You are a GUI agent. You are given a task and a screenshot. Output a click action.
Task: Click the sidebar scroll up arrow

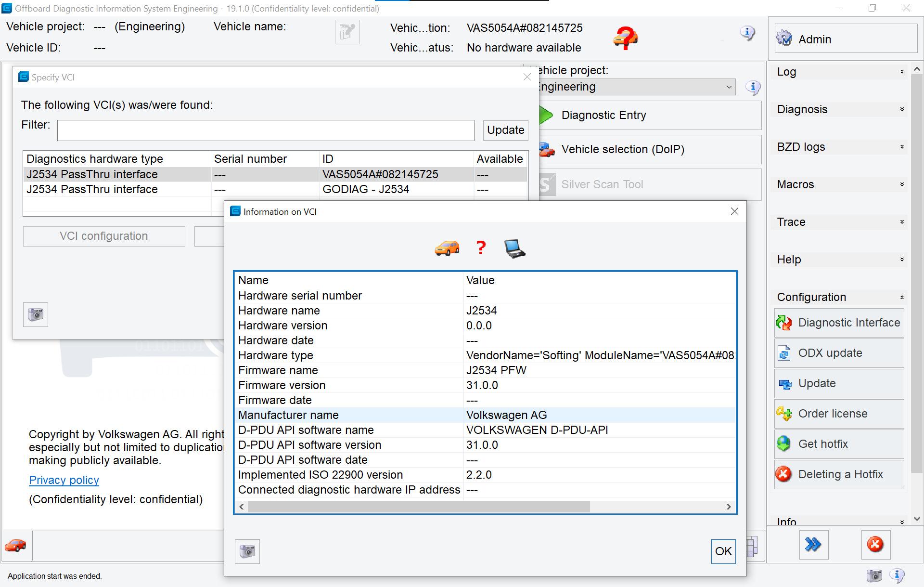click(917, 69)
